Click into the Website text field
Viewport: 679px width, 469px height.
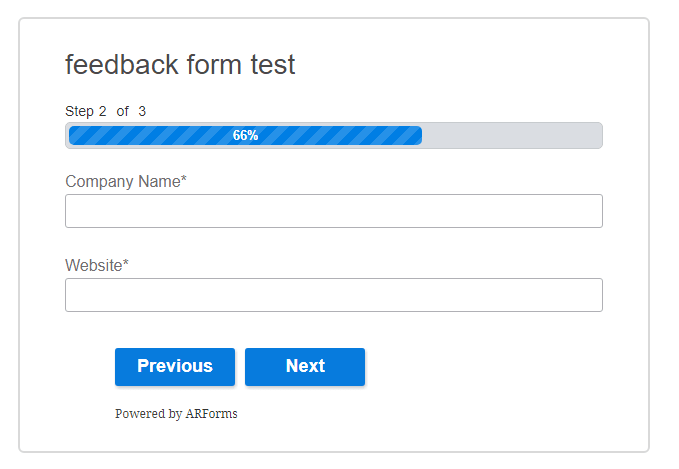(333, 295)
